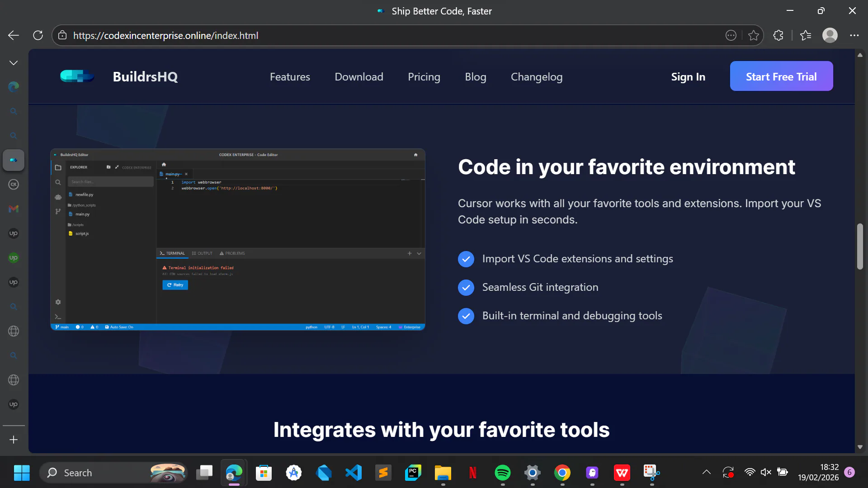
Task: Toggle the muted volume tray icon
Action: pyautogui.click(x=766, y=473)
